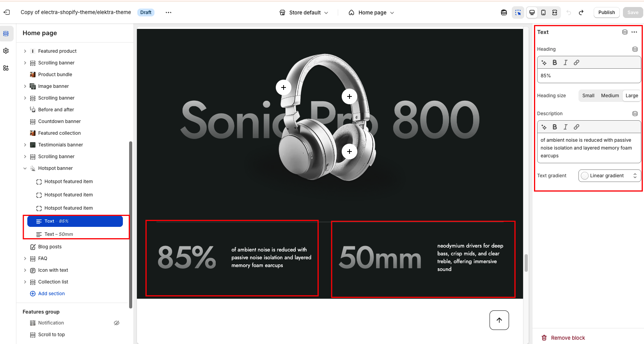Set heading size to Small
This screenshot has height=344, width=644.
[588, 96]
